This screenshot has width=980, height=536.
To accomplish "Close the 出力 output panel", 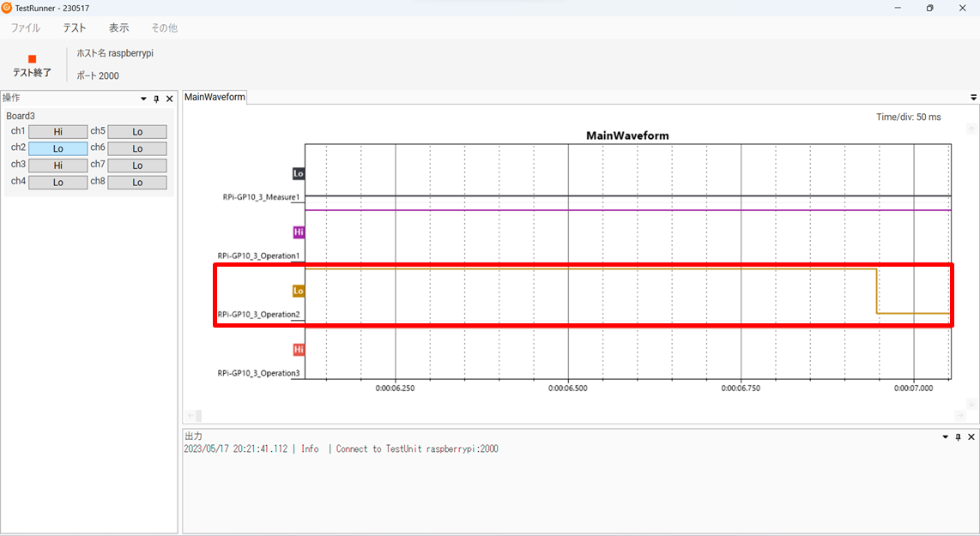I will click(971, 437).
